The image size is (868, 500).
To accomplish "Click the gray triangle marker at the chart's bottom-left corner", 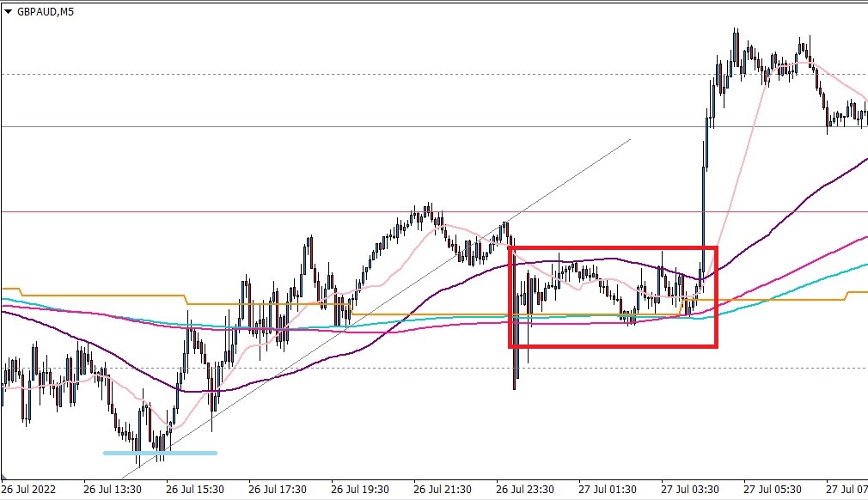I will (4, 476).
